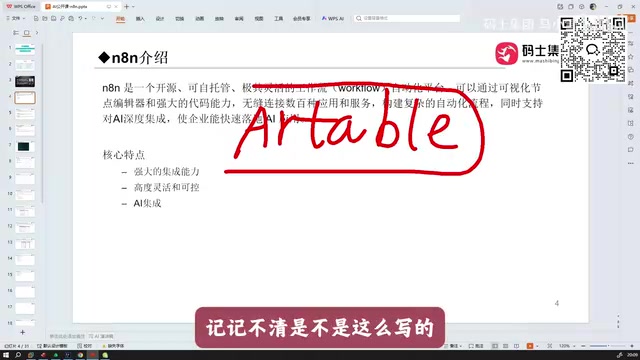Click the new document icon in quick toolbar
640x360 pixels.
(x=36, y=18)
